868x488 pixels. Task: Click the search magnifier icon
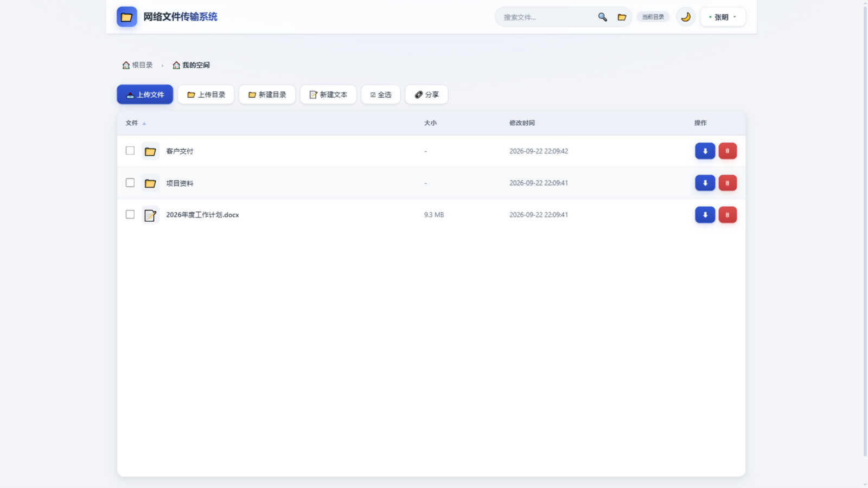click(x=602, y=17)
